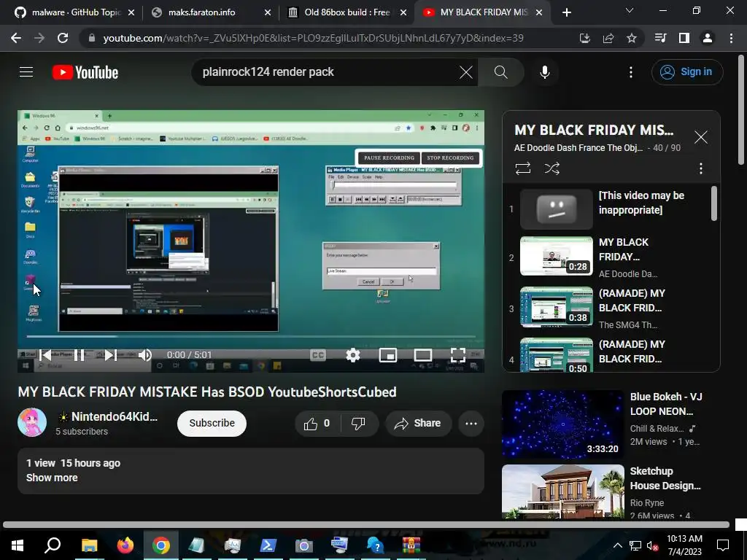The height and width of the screenshot is (560, 747).
Task: Subscribe to the channel
Action: click(x=212, y=423)
